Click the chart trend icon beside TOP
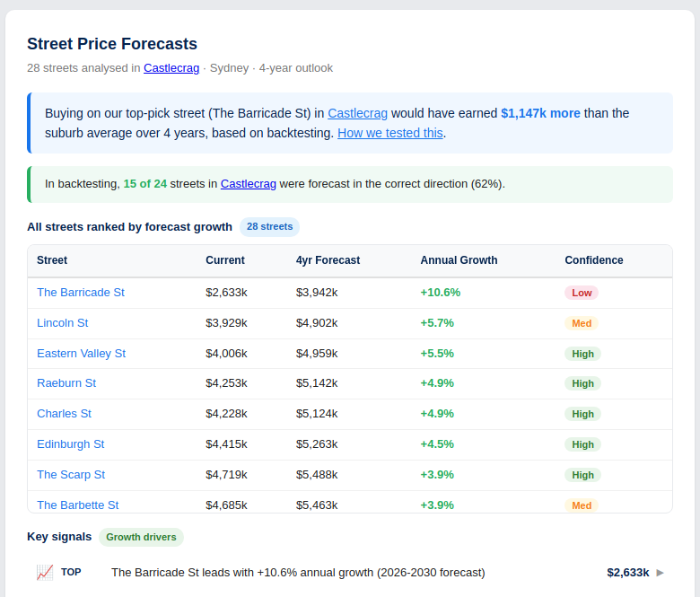This screenshot has height=597, width=700. pos(45,572)
